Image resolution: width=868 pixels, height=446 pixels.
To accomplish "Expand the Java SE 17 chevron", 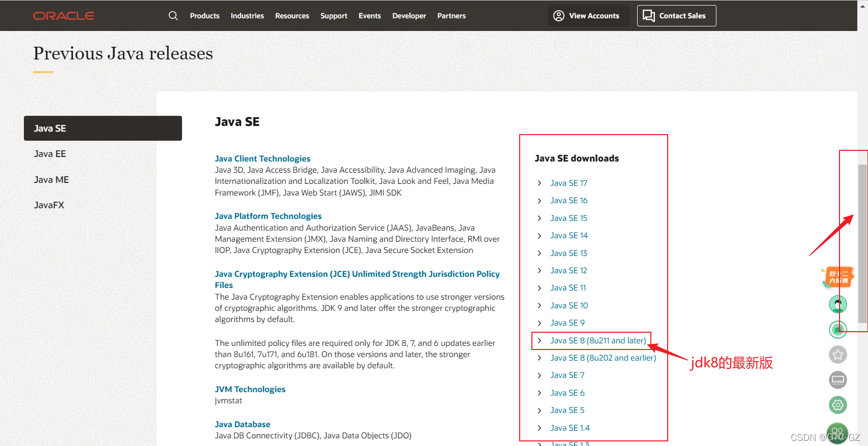I will [x=540, y=183].
